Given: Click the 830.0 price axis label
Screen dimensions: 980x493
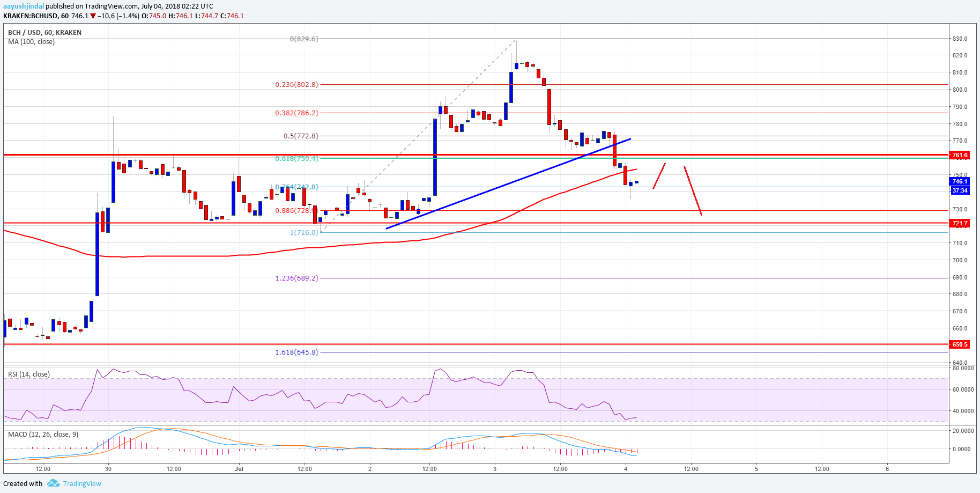Looking at the screenshot, I should pyautogui.click(x=960, y=39).
